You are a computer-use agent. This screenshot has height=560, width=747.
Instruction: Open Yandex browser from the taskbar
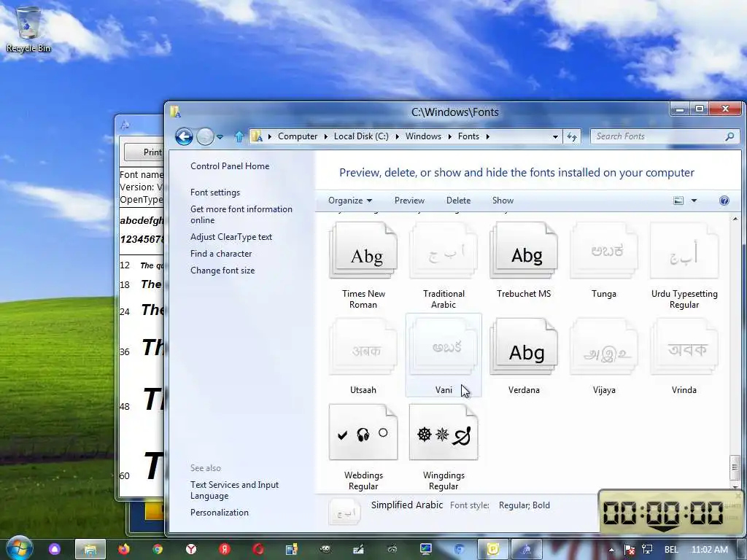[191, 549]
